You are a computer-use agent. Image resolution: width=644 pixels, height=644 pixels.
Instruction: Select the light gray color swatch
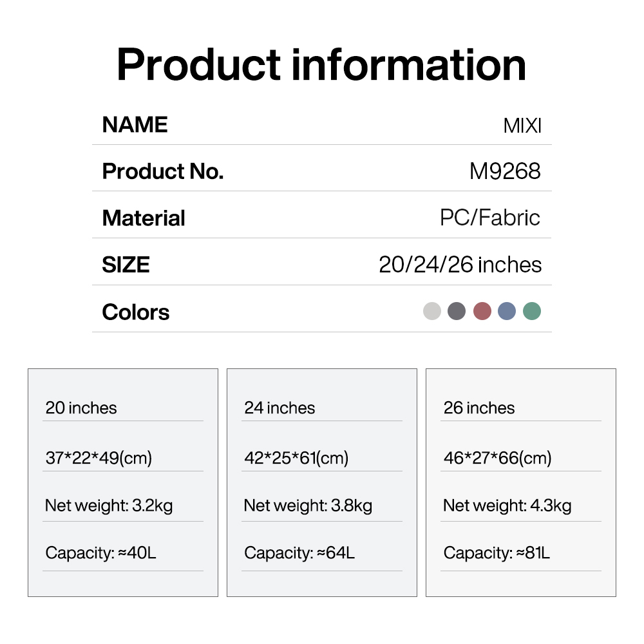tap(432, 311)
